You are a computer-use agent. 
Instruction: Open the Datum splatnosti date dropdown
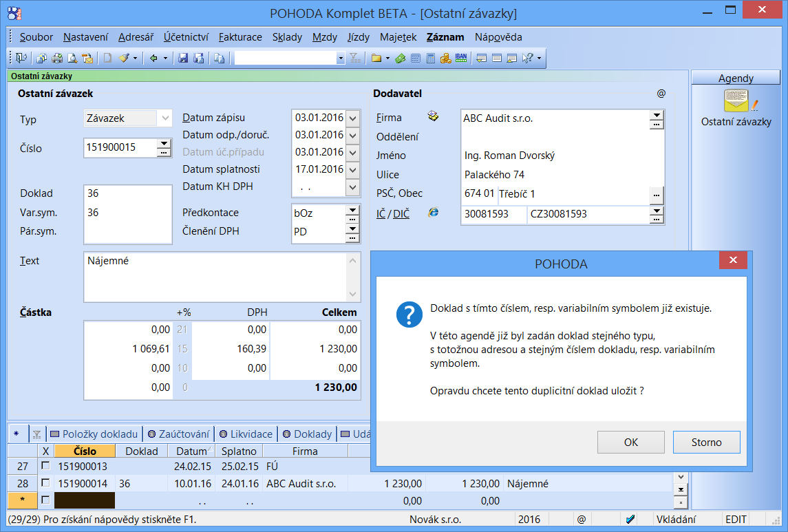[353, 170]
